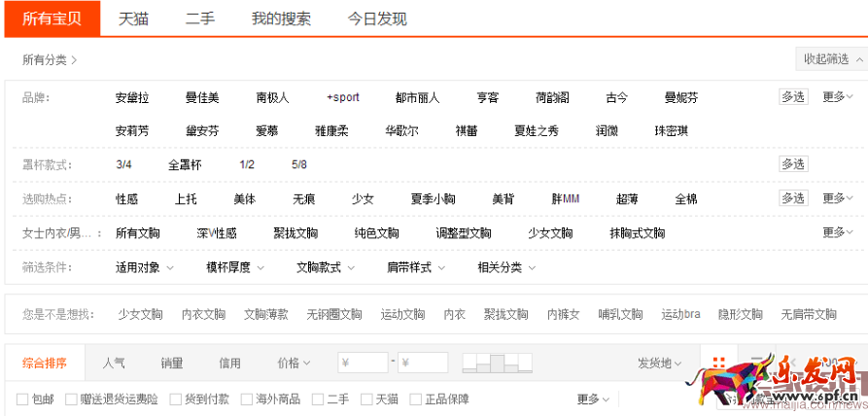Select 所有文胸 category
Viewport: 868px width, 416px height.
(138, 233)
